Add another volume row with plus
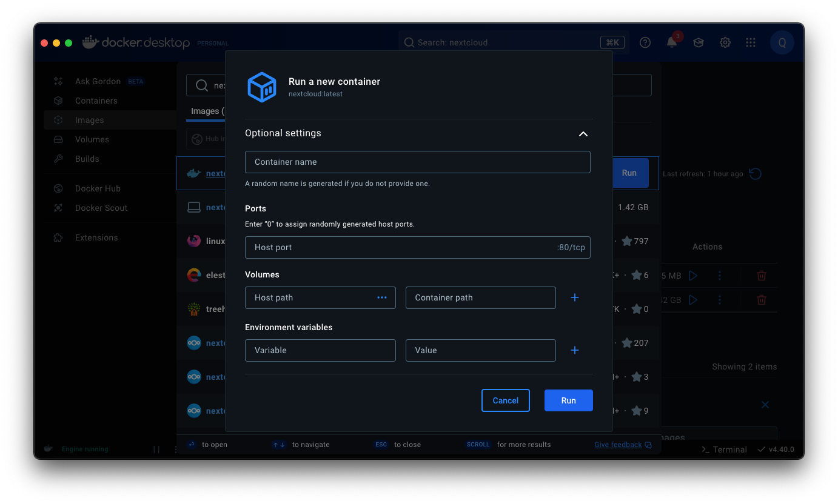Viewport: 838px width, 504px height. click(x=575, y=297)
